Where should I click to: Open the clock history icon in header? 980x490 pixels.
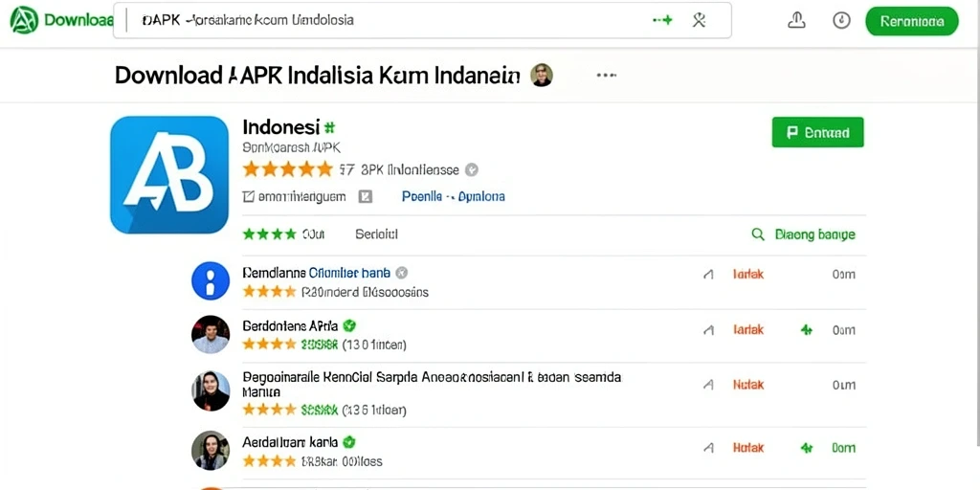842,20
